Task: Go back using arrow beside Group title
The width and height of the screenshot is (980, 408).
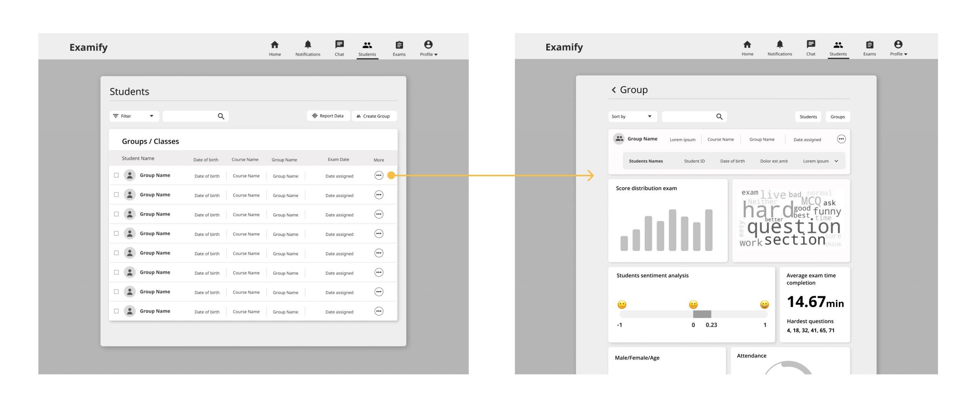Action: click(x=614, y=90)
